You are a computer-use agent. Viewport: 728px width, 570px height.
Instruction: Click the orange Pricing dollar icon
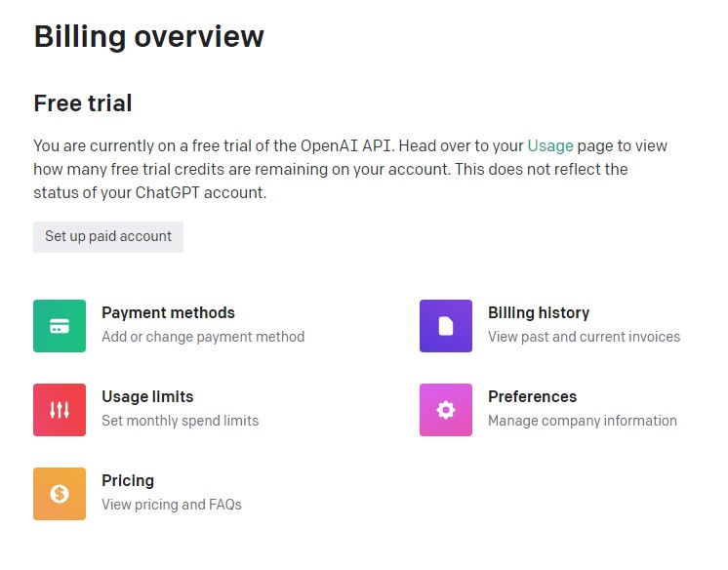[x=60, y=494]
